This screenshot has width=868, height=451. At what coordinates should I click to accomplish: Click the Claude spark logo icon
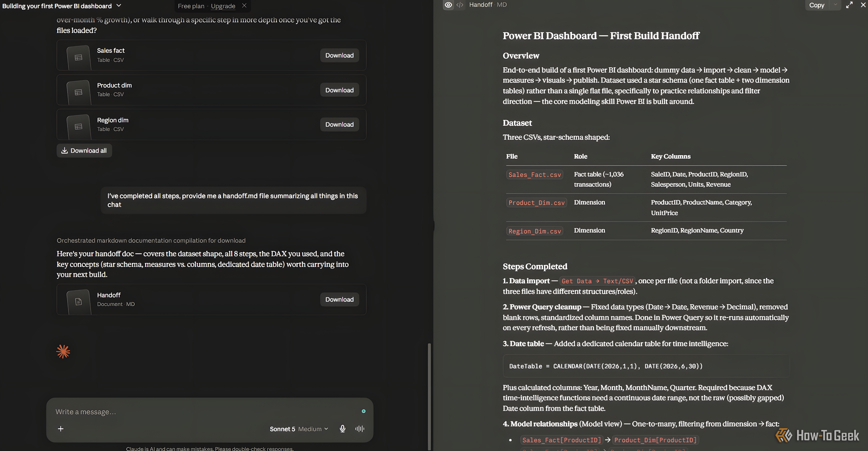[x=63, y=352]
